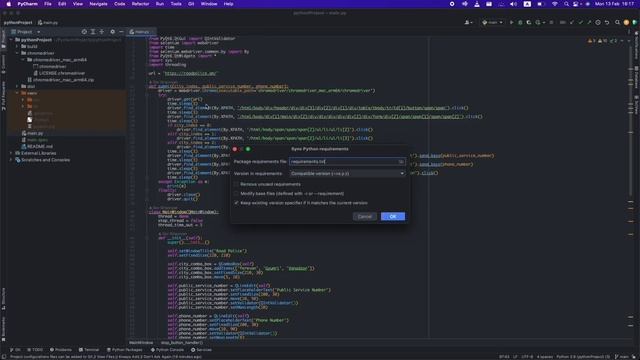640x360 pixels.
Task: Expand All in the Project panel
Action: point(93,31)
